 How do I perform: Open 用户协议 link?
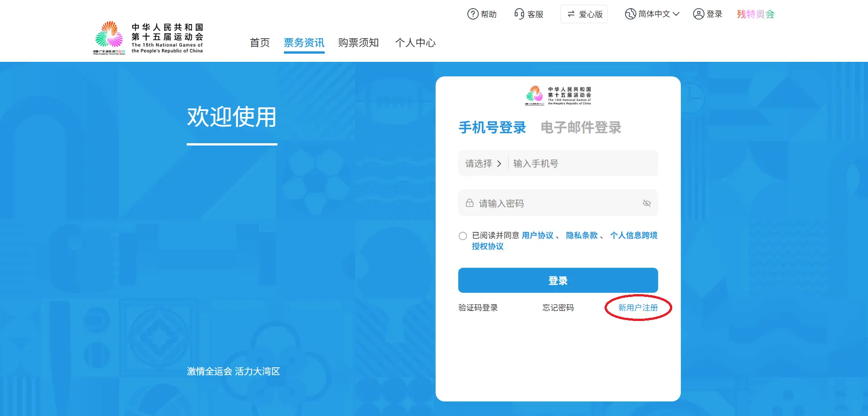(x=538, y=236)
